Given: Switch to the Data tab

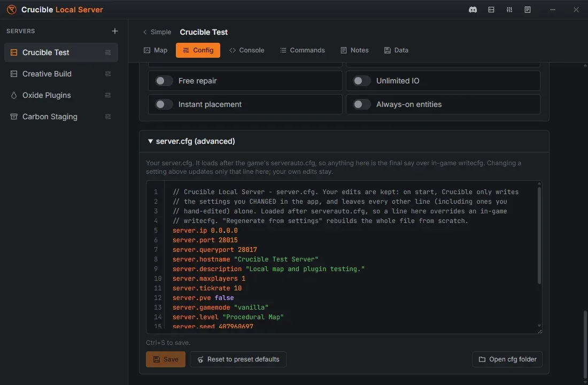Looking at the screenshot, I should coord(397,50).
